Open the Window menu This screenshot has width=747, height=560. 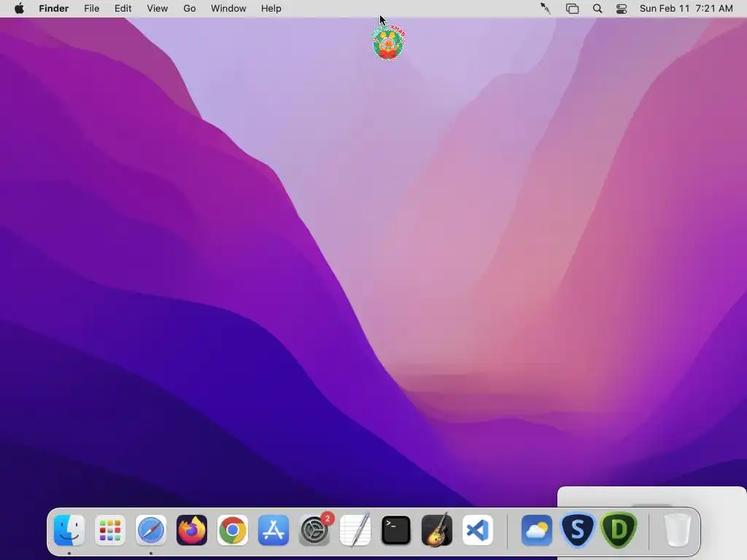(228, 9)
